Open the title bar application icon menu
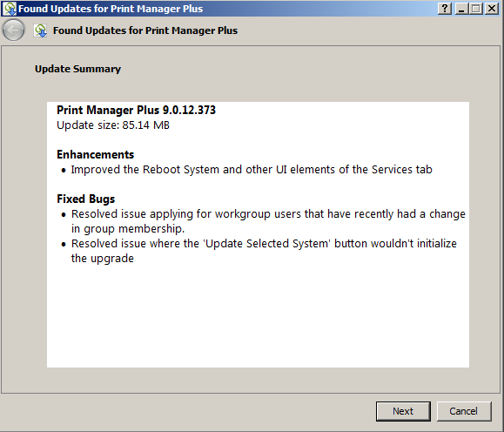The image size is (504, 432). [10, 9]
